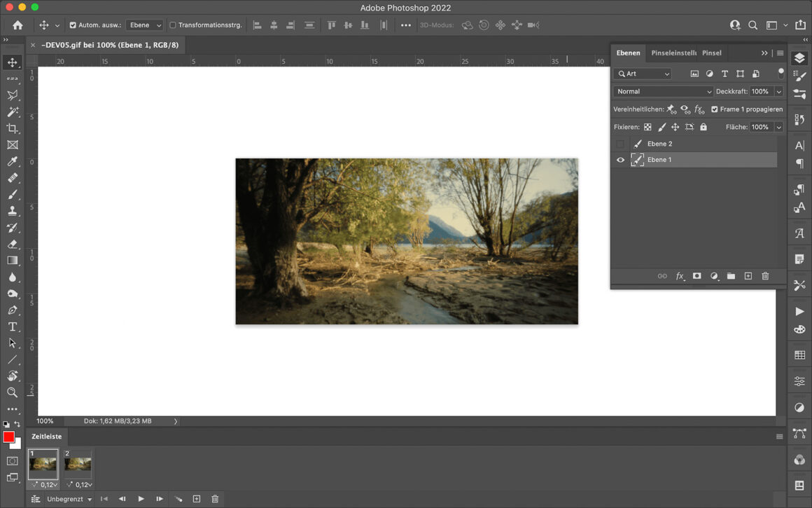Open the Pinseleinstellungen tab
The image size is (812, 508).
(673, 53)
